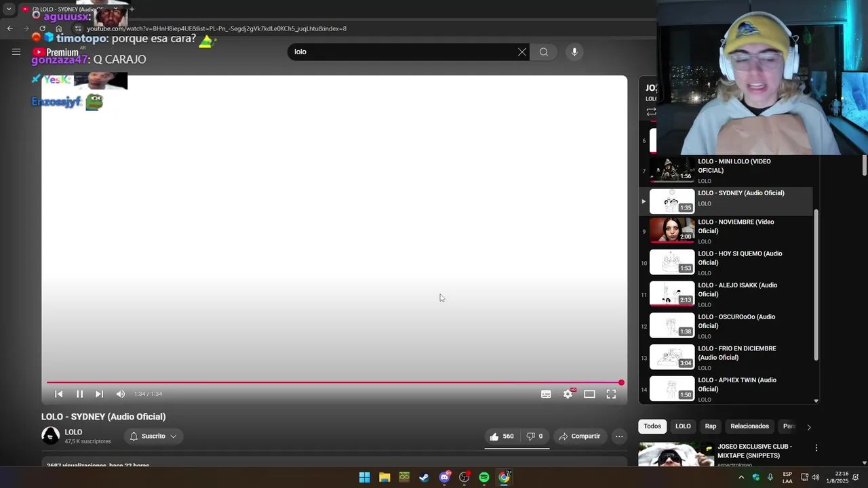Viewport: 868px width, 488px height.
Task: Open more actions ellipsis under video
Action: tap(619, 436)
